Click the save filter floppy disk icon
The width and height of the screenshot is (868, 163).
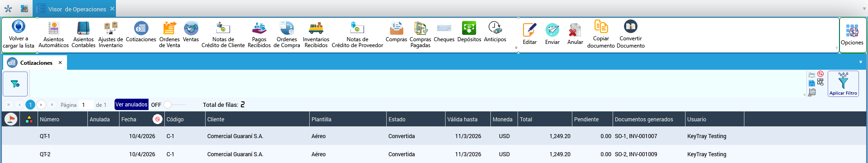tap(812, 83)
